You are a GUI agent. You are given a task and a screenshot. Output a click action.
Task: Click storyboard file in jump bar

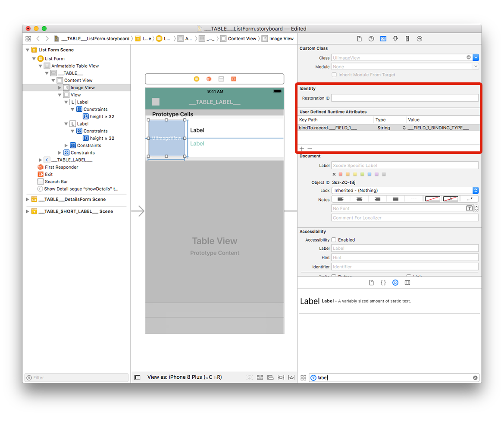[x=91, y=38]
